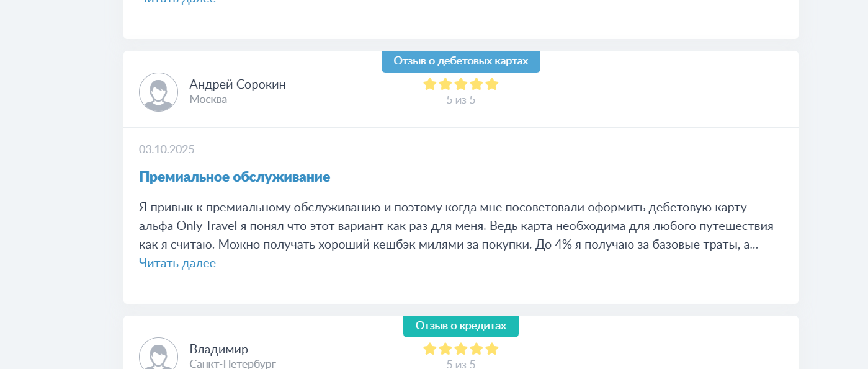Click the Санкт-Петербург city label
Screen dimensions: 868x369
[x=233, y=363]
